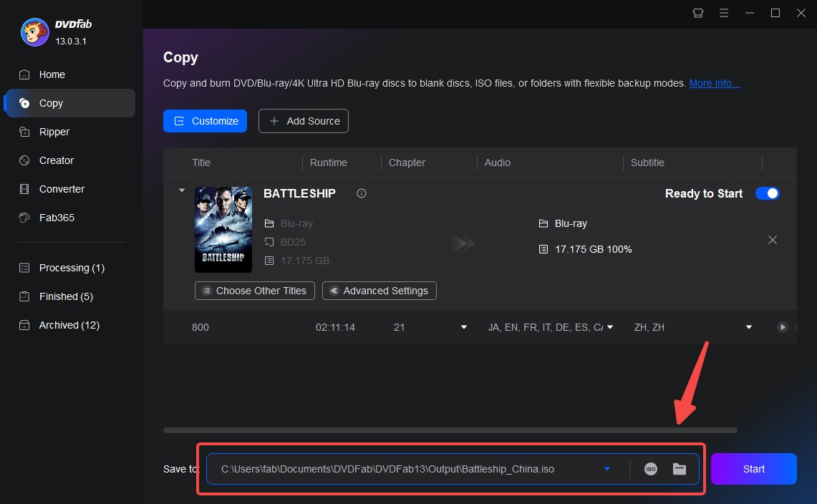Expand the chapter selection dropdown
The image size is (817, 504).
click(463, 327)
